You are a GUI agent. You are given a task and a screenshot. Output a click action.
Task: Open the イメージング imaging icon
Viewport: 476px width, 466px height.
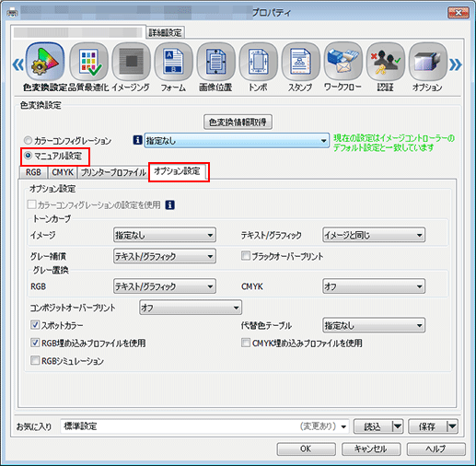pyautogui.click(x=132, y=62)
